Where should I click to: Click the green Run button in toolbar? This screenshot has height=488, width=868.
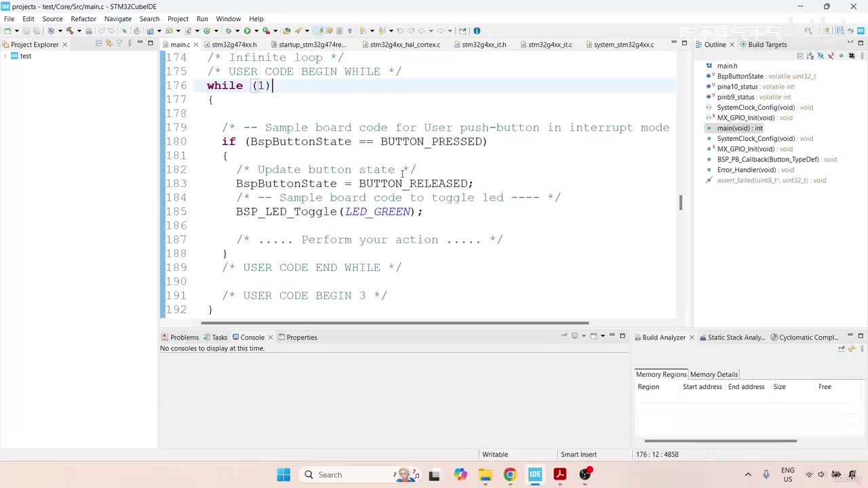click(248, 30)
